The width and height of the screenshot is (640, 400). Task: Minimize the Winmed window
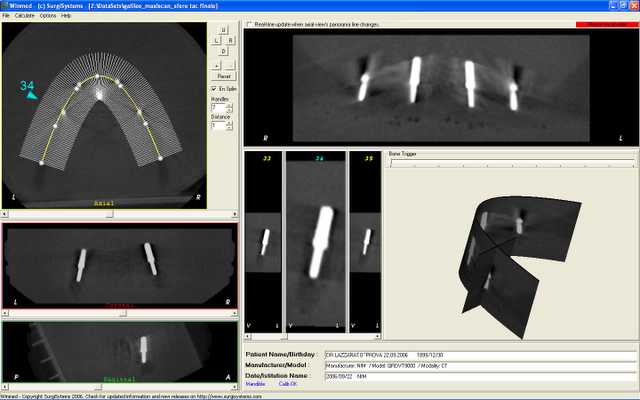click(613, 5)
